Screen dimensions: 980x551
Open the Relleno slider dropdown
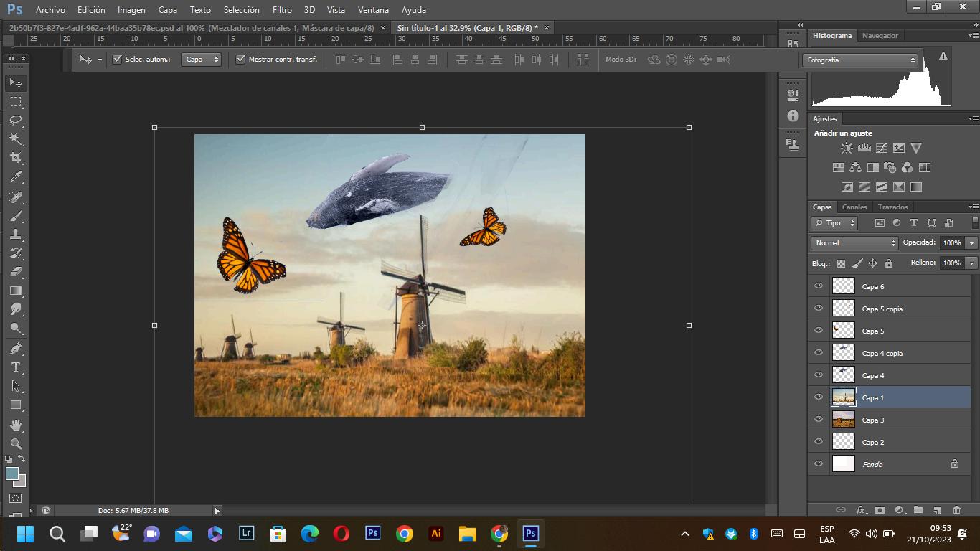coord(972,263)
